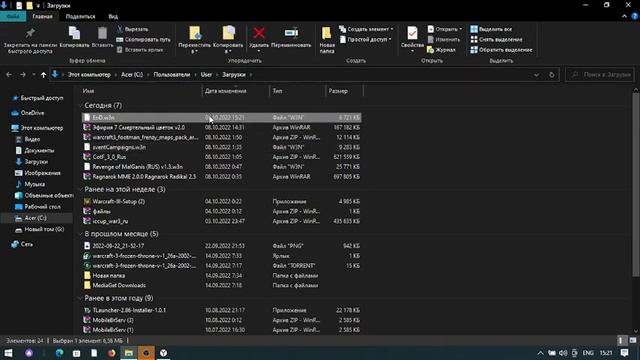Select Новый том (G:) in the sidebar
The image size is (640, 360).
tap(40, 229)
